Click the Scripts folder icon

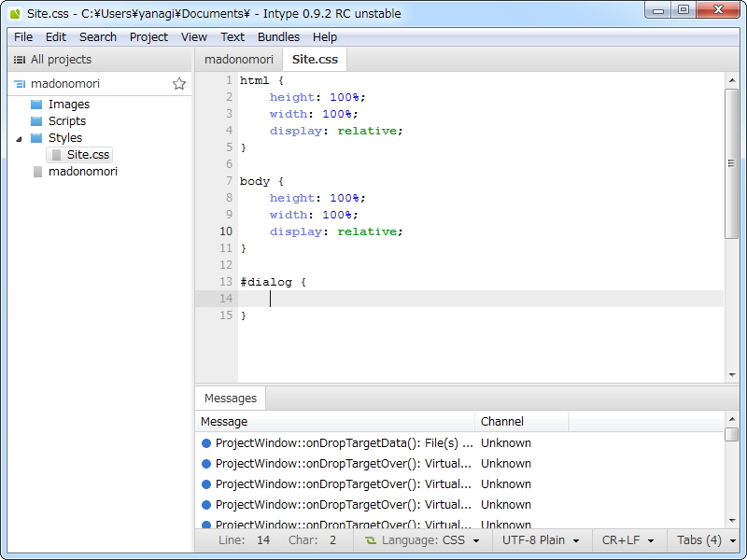[36, 121]
